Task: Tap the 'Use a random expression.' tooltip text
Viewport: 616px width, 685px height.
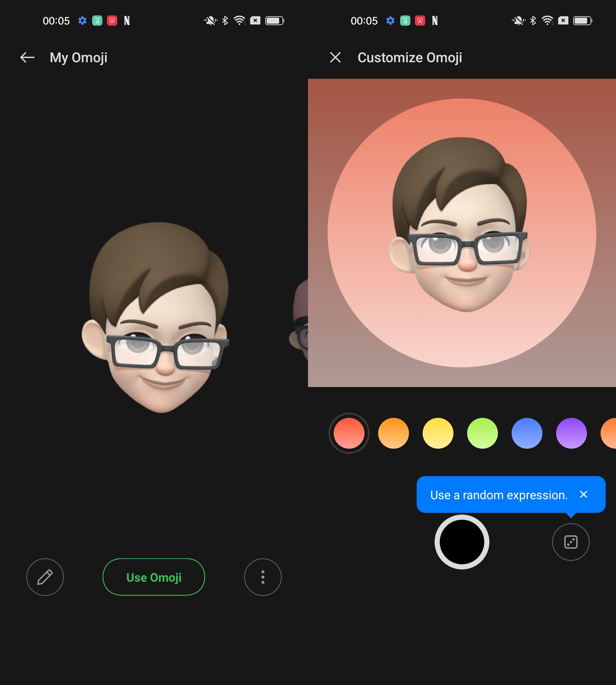Action: [499, 495]
